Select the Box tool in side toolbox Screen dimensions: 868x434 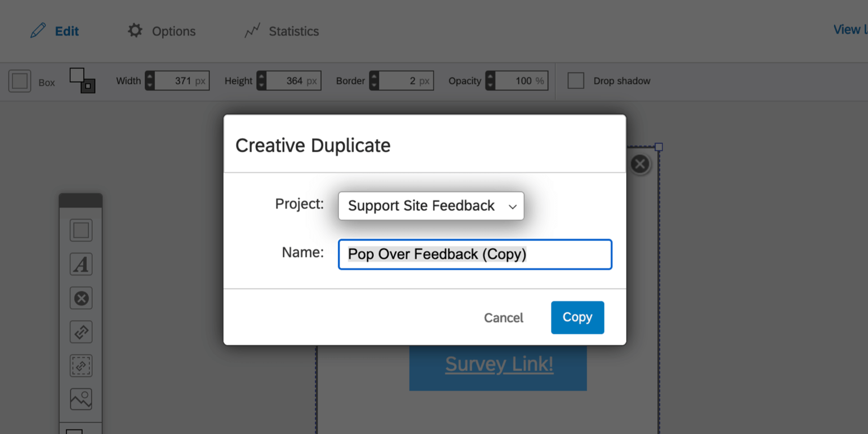[x=81, y=230]
